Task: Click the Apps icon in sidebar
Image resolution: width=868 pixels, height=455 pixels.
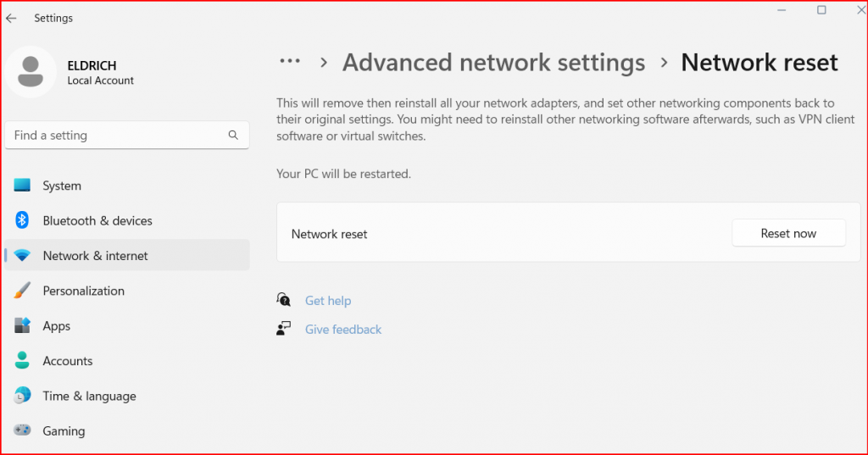Action: (x=22, y=325)
